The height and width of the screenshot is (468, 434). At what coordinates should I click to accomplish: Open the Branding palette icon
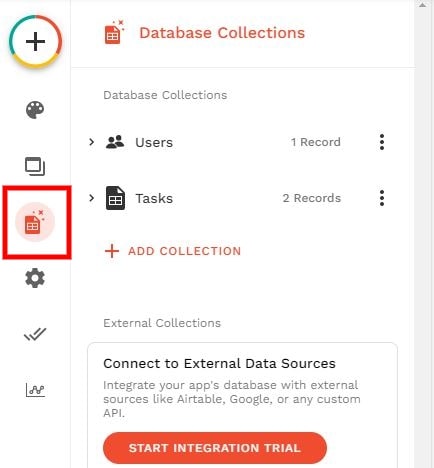35,110
